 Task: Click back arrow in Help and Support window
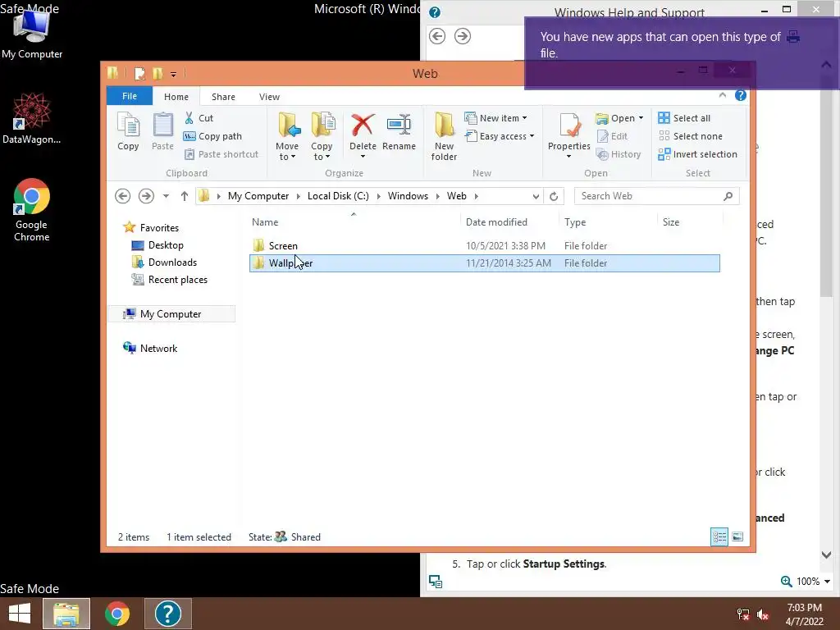437,36
